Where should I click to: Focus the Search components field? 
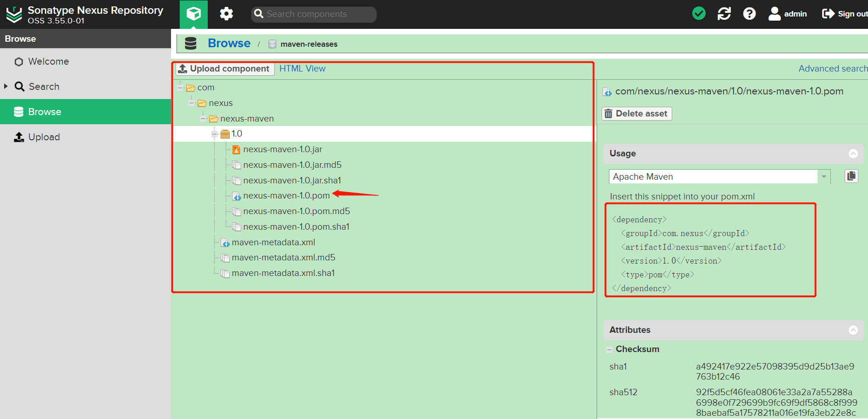[x=314, y=14]
